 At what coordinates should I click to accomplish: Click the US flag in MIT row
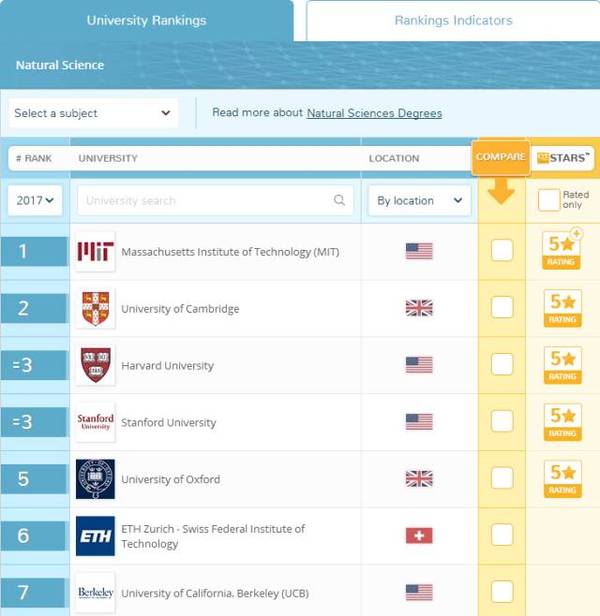click(419, 251)
